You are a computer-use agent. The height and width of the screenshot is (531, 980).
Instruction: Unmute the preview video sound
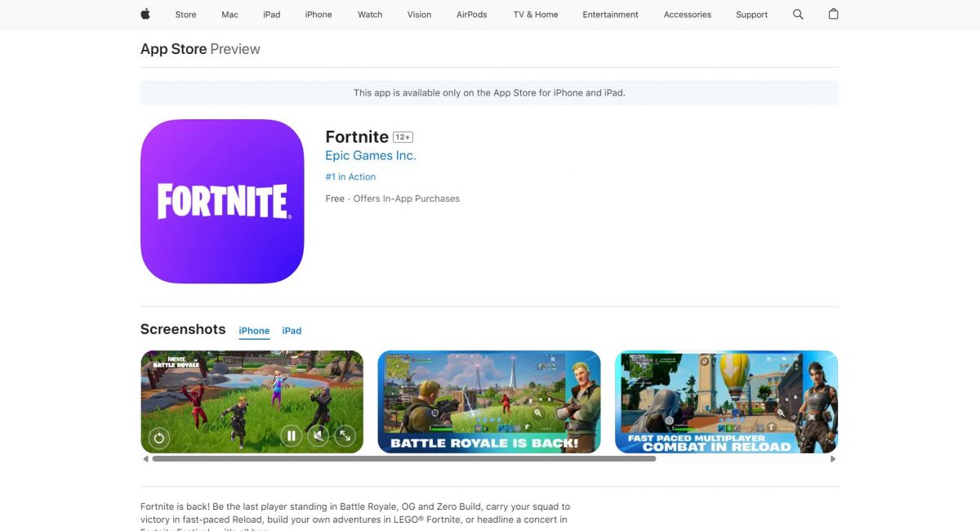coord(318,436)
